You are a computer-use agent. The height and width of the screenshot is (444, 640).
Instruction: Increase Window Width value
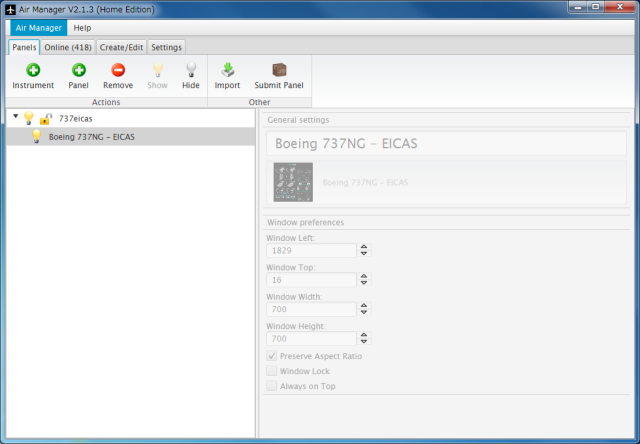[x=364, y=306]
